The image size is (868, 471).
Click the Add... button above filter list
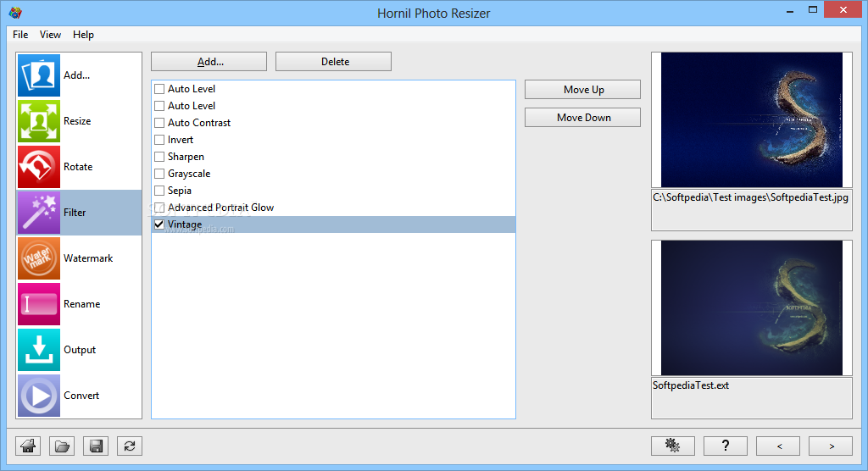[209, 62]
